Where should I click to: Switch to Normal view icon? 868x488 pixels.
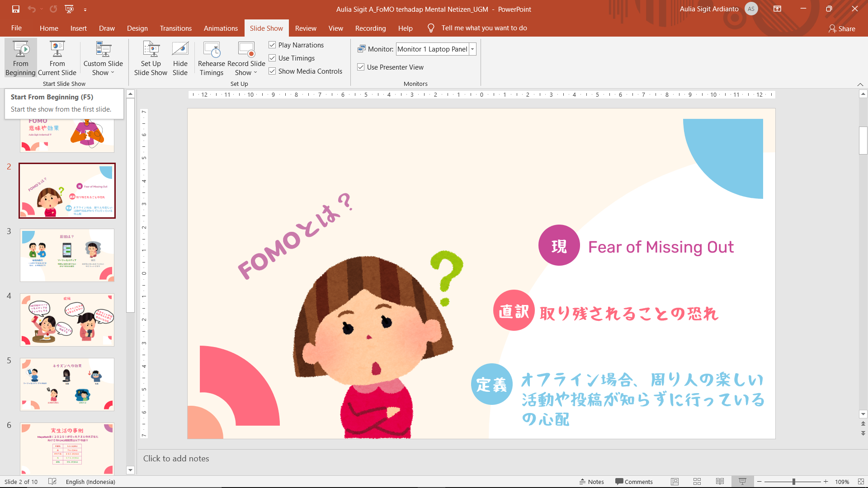tap(675, 482)
